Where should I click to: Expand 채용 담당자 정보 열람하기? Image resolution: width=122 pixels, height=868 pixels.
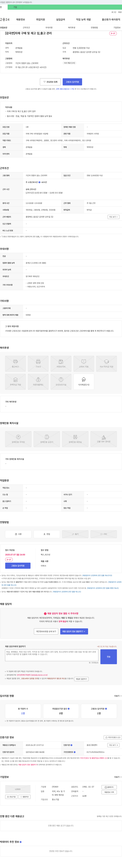[74, 631]
